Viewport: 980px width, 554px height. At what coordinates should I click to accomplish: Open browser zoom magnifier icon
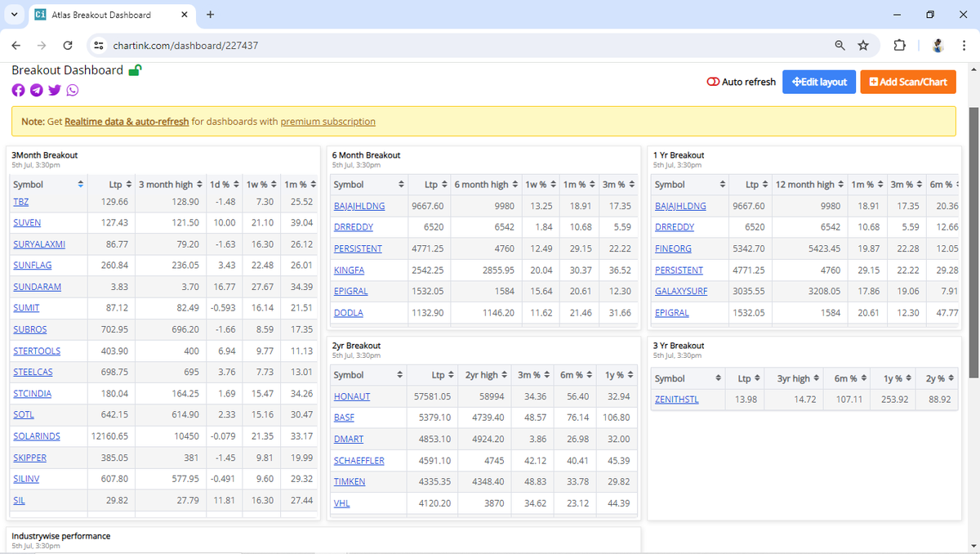[840, 45]
